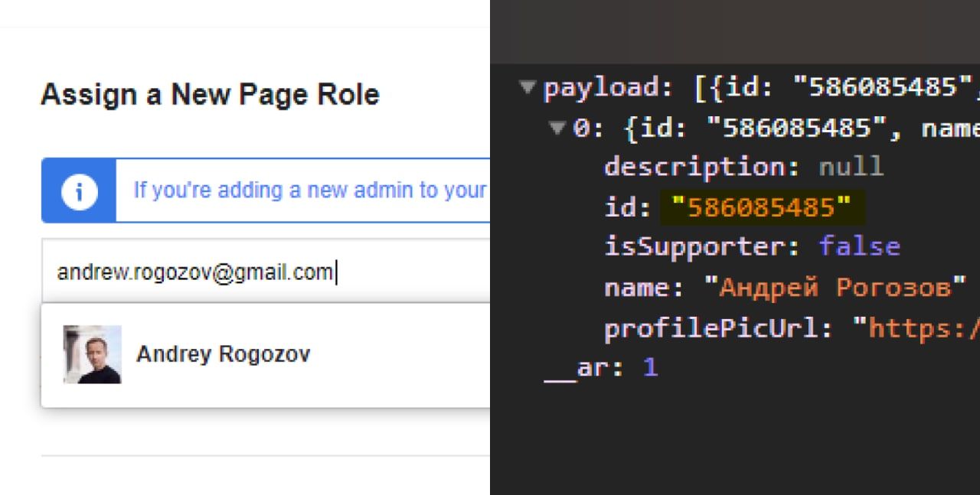Collapse the 0 object entry triangle
This screenshot has height=495, width=980.
coord(557,127)
